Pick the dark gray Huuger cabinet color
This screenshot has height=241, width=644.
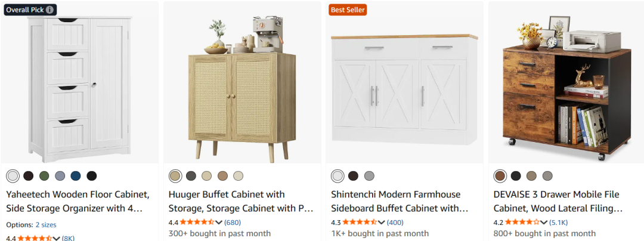click(191, 176)
